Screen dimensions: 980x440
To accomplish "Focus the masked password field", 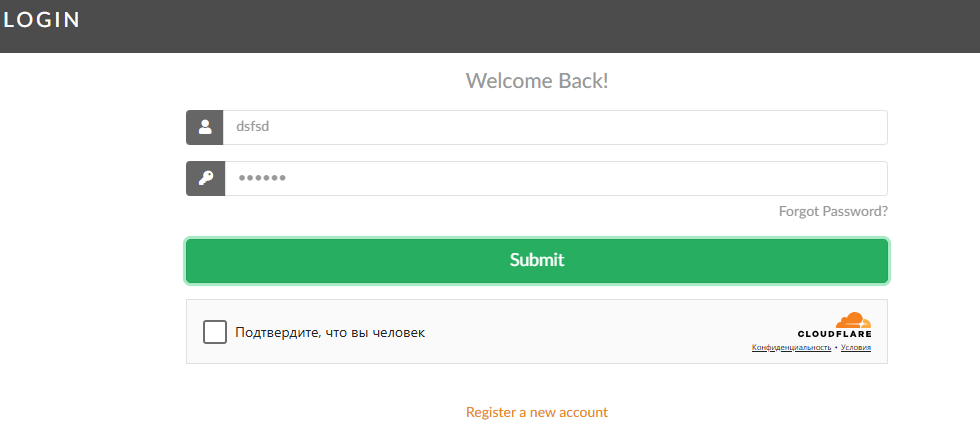I will 555,178.
